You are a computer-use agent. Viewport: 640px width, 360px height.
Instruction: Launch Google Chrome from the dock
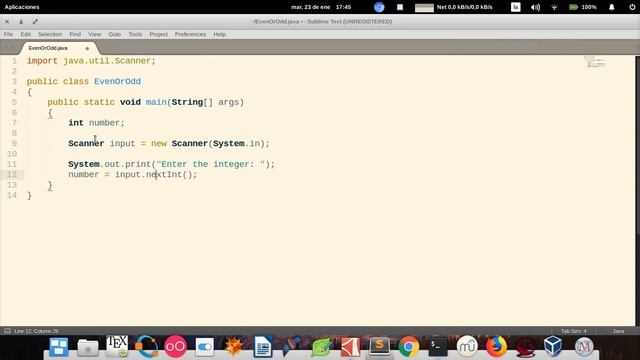[409, 347]
